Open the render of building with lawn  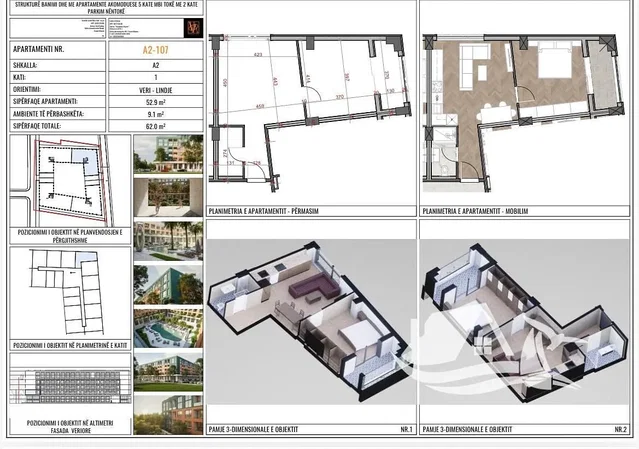168,372
